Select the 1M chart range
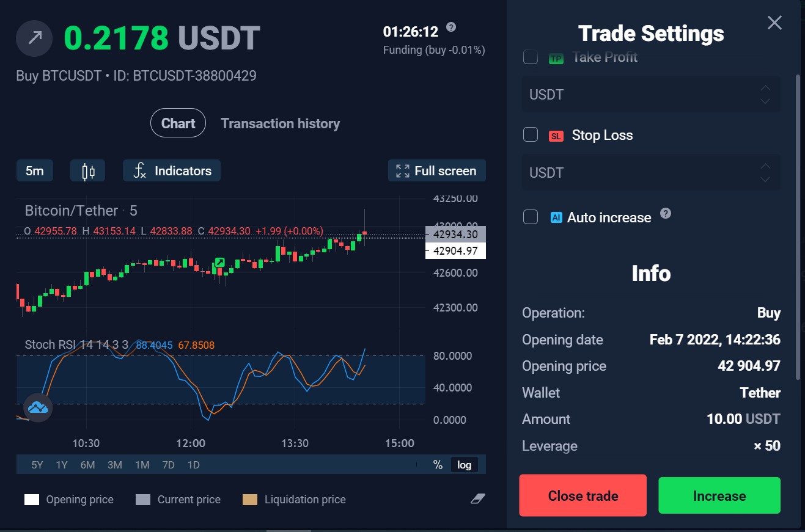The image size is (805, 532). click(x=142, y=465)
